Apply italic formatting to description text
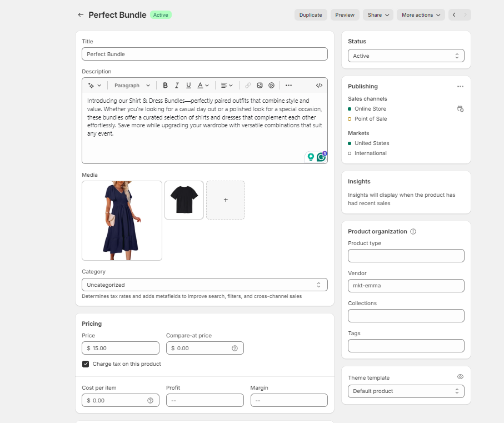 (177, 85)
